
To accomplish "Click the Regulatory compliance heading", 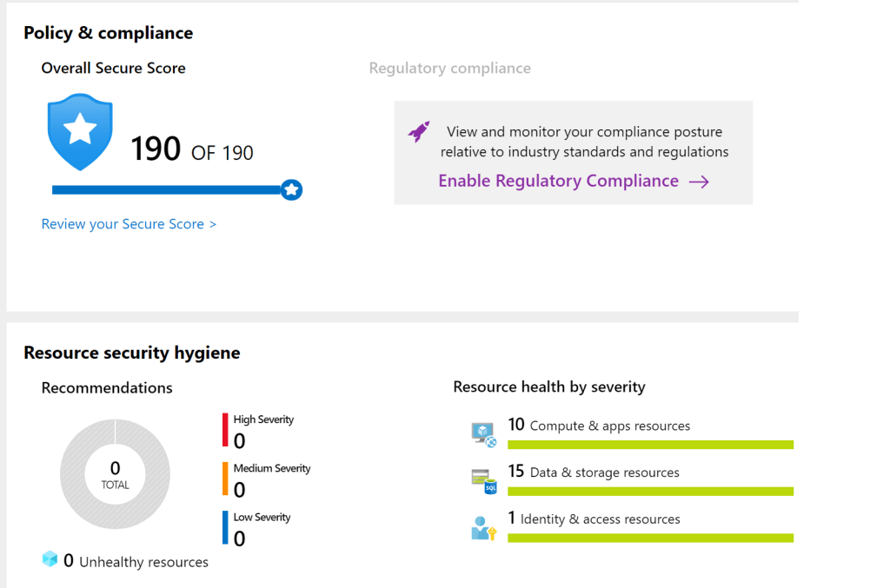I will [x=449, y=68].
